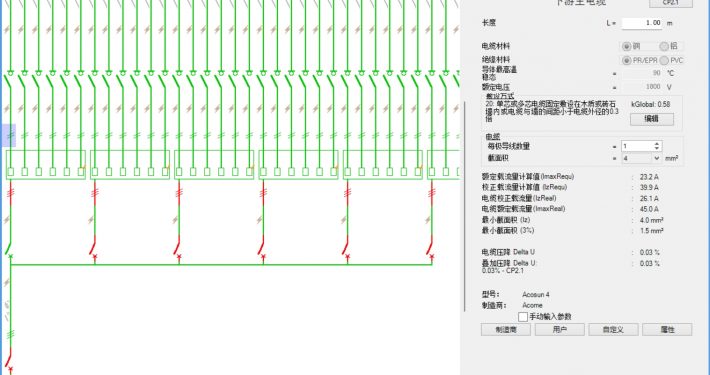710x375 pixels.
Task: Click the 自定义 button
Action: tap(613, 329)
